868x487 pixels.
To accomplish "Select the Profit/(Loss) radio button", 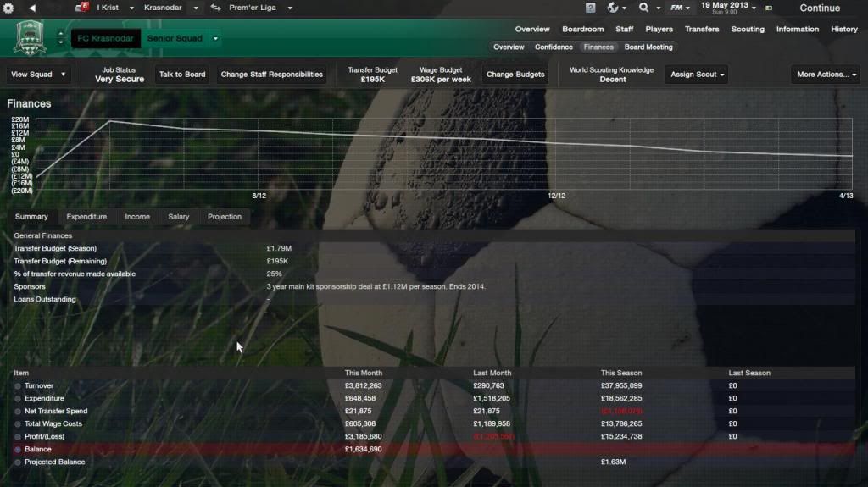I will tap(18, 437).
